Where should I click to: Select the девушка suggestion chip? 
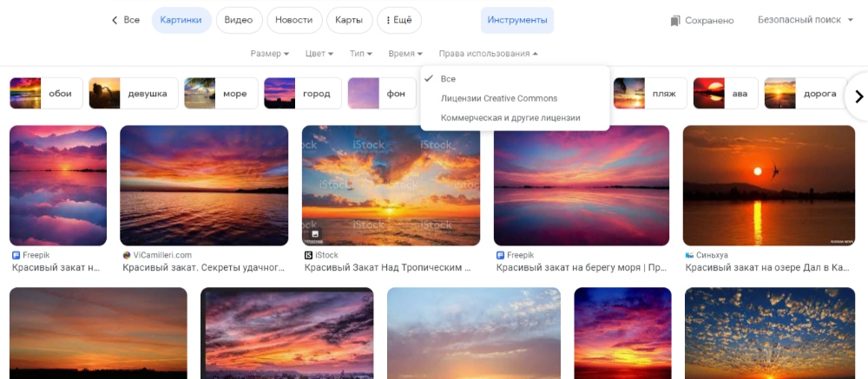pos(134,94)
